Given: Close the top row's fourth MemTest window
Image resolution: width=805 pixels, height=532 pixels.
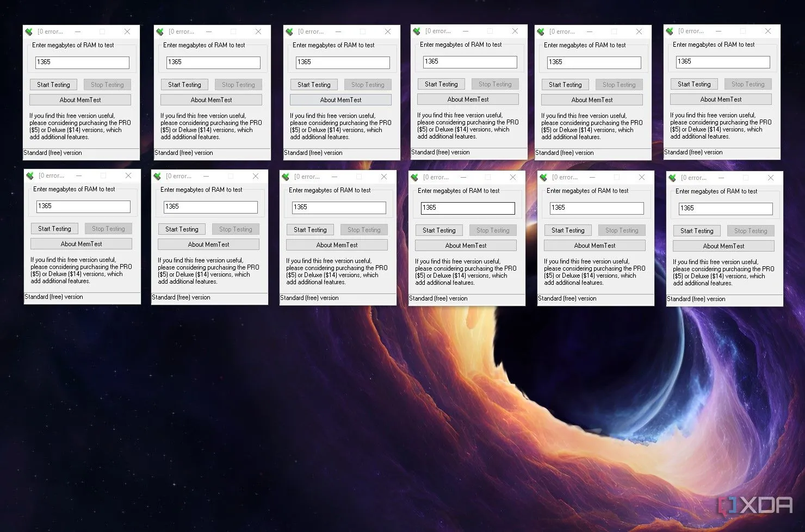Looking at the screenshot, I should (515, 32).
